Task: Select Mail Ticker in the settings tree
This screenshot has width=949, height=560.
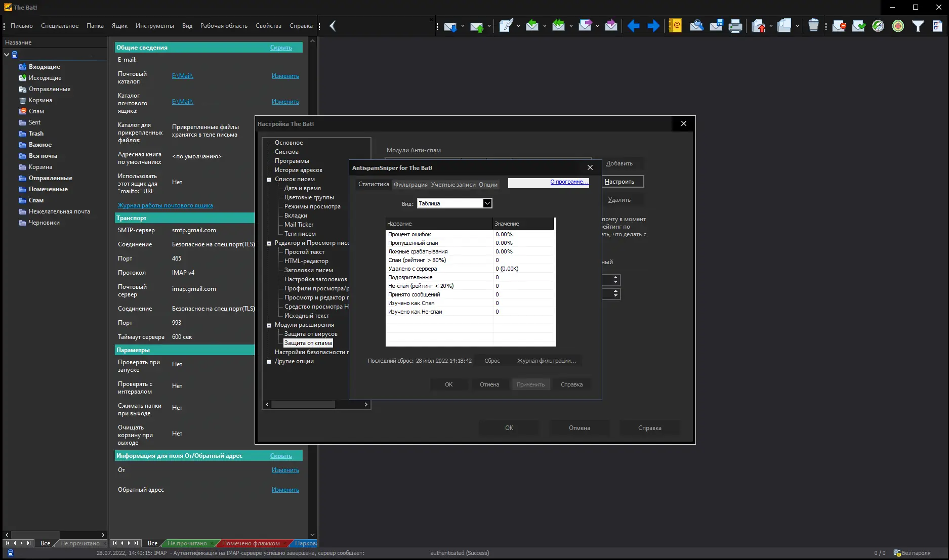Action: point(299,225)
